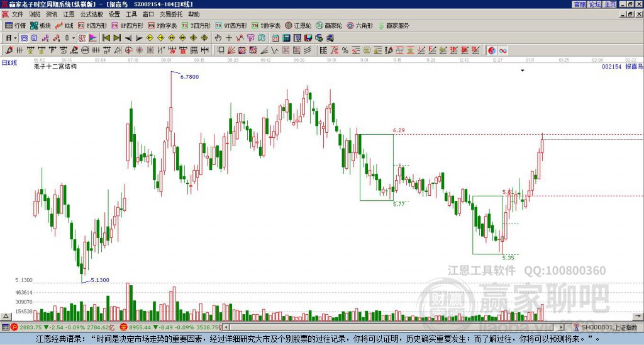Click the calendar icon in toolbar
This screenshot has width=644, height=345.
275,38
